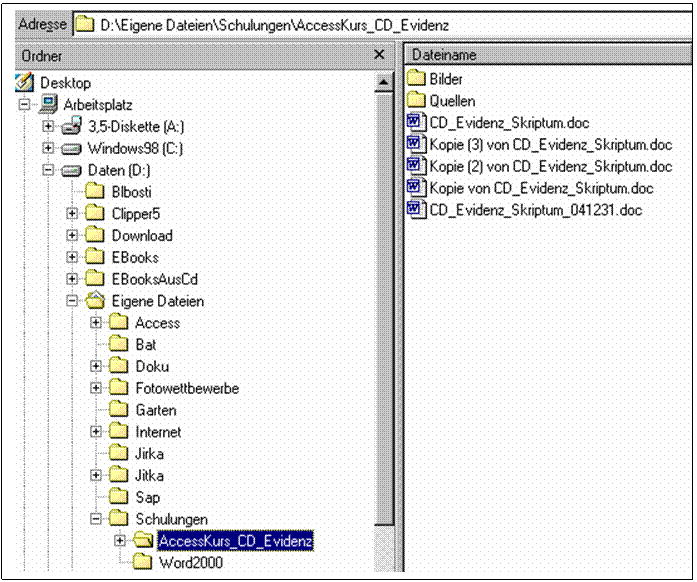Click the Jirka folder icon
Viewport: 697px width, 582px height.
click(119, 453)
